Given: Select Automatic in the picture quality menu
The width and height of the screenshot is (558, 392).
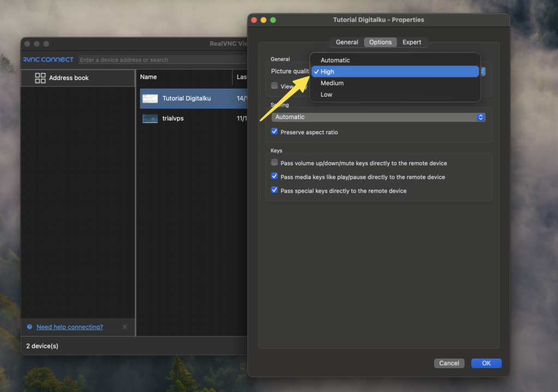Looking at the screenshot, I should 335,60.
